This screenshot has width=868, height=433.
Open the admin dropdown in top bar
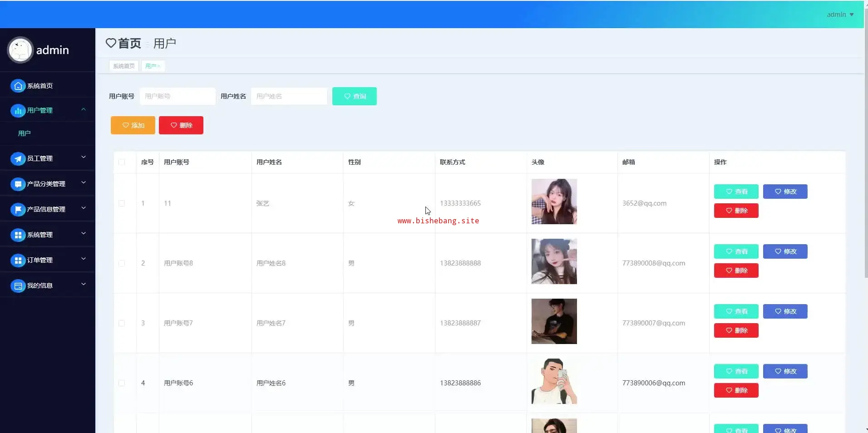(840, 15)
